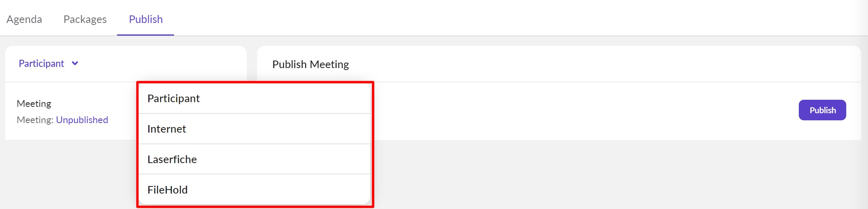Click the Publish Meeting panel heading

pyautogui.click(x=310, y=64)
